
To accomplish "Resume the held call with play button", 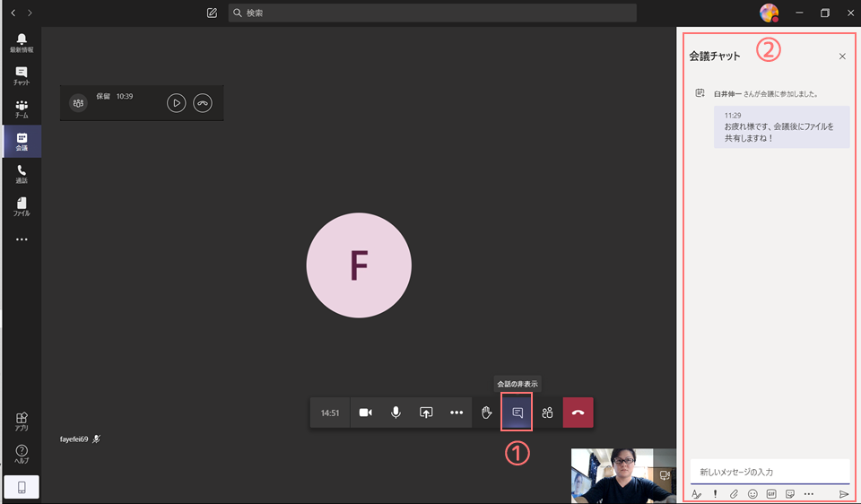I will pos(176,103).
